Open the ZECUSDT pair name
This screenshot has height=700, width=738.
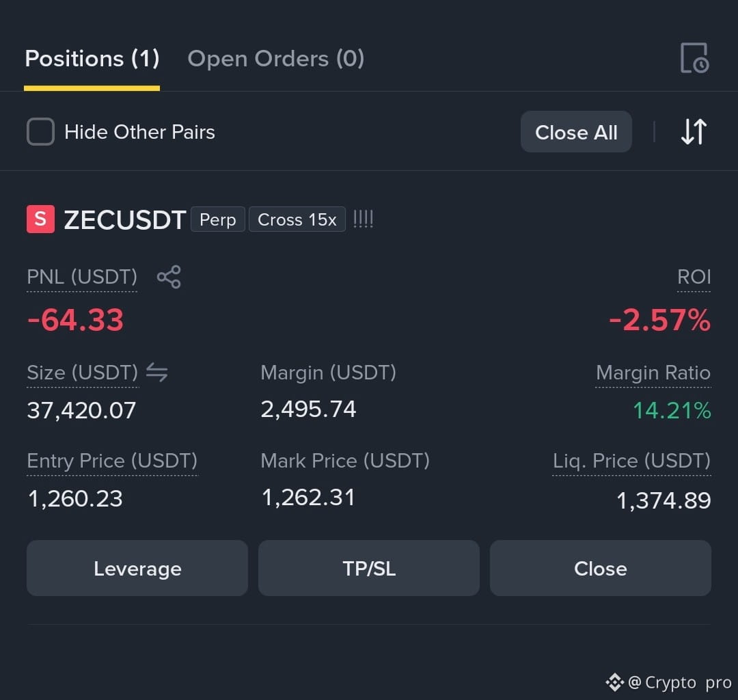pos(125,220)
